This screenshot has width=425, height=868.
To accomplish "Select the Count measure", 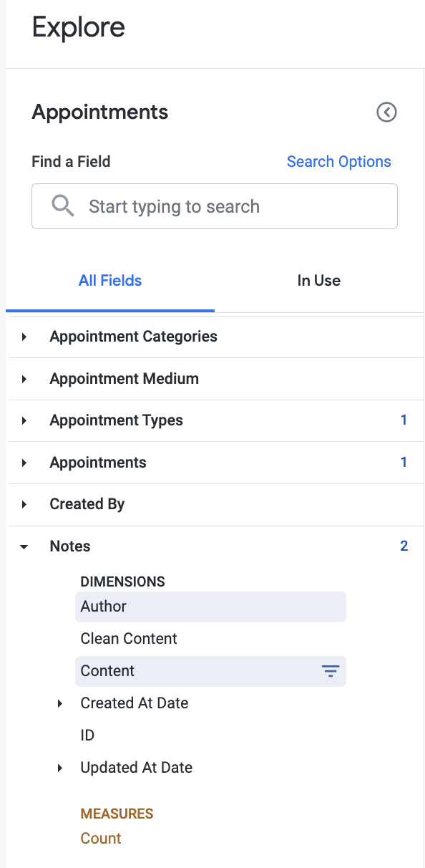I will pos(101,839).
